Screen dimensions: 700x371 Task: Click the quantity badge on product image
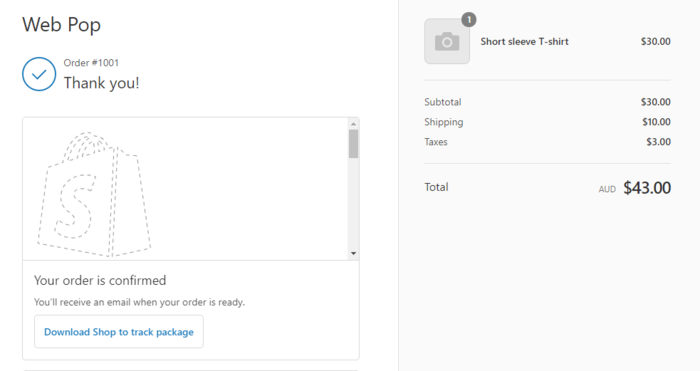[x=469, y=20]
